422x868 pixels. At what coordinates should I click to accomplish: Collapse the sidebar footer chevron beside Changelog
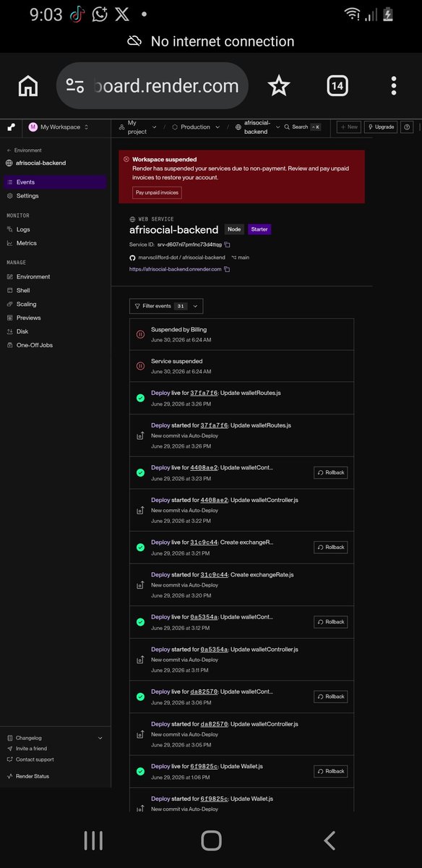tap(100, 738)
